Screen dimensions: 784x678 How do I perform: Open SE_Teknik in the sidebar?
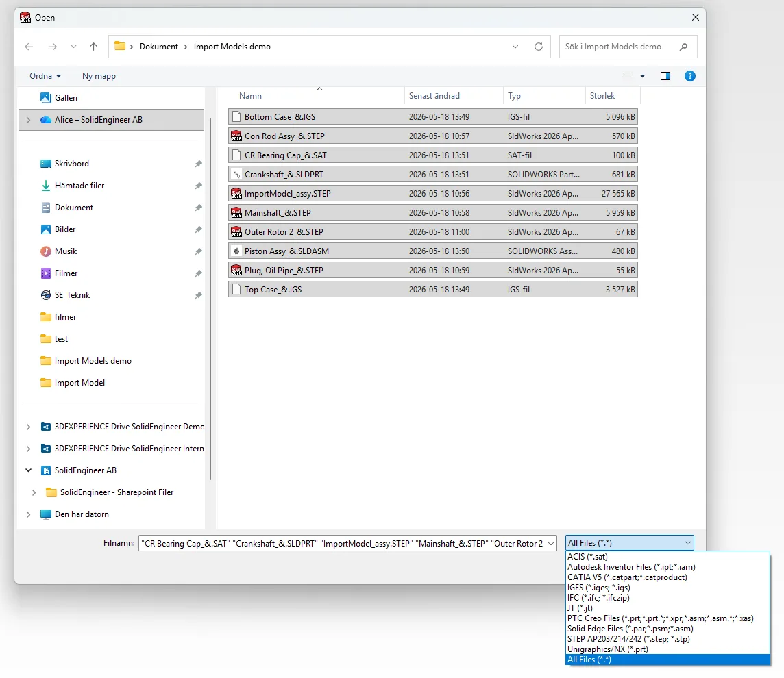[73, 295]
